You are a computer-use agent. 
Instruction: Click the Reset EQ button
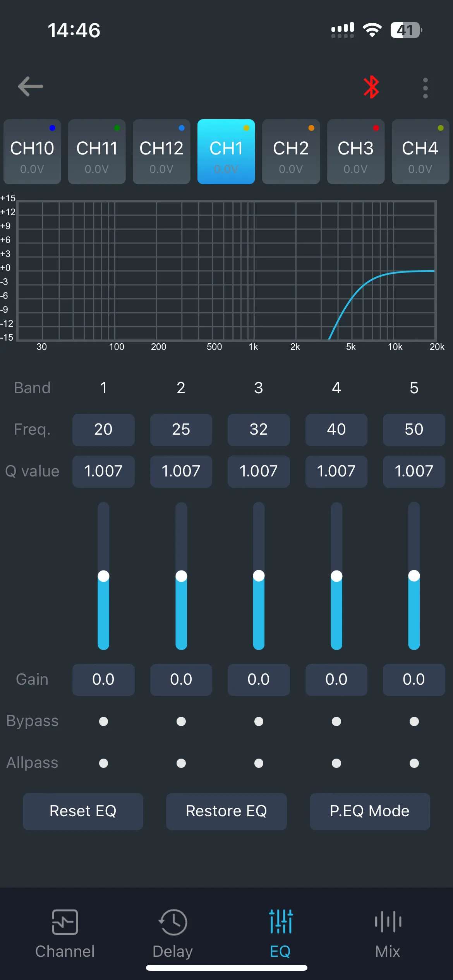83,811
